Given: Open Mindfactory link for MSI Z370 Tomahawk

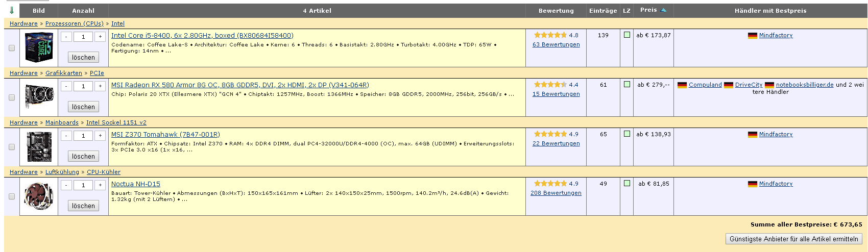Looking at the screenshot, I should coord(776,135).
